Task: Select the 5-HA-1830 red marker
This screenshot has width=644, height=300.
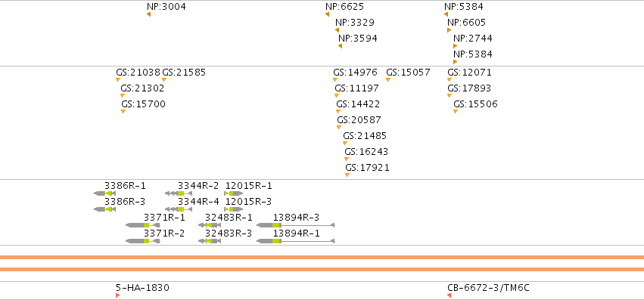Action: point(118,295)
